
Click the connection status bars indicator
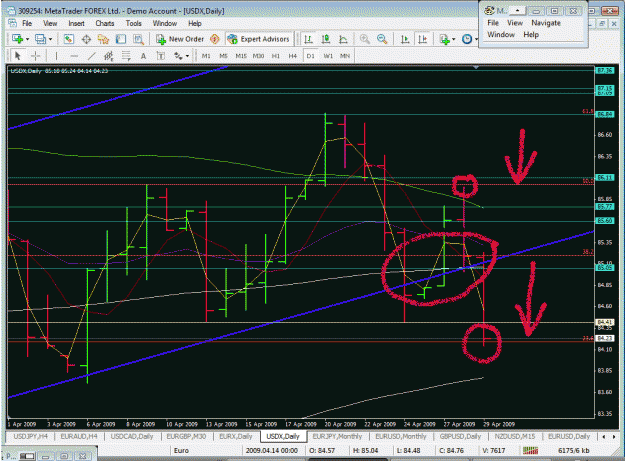click(x=531, y=451)
